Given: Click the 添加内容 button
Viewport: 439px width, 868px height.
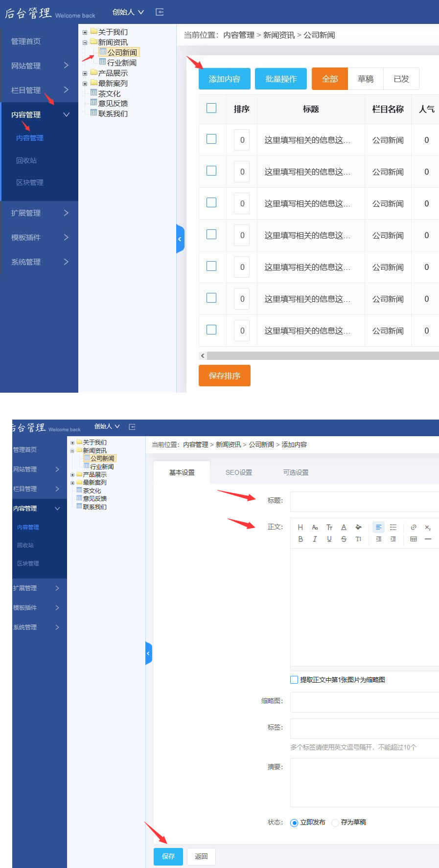Looking at the screenshot, I should coord(224,79).
